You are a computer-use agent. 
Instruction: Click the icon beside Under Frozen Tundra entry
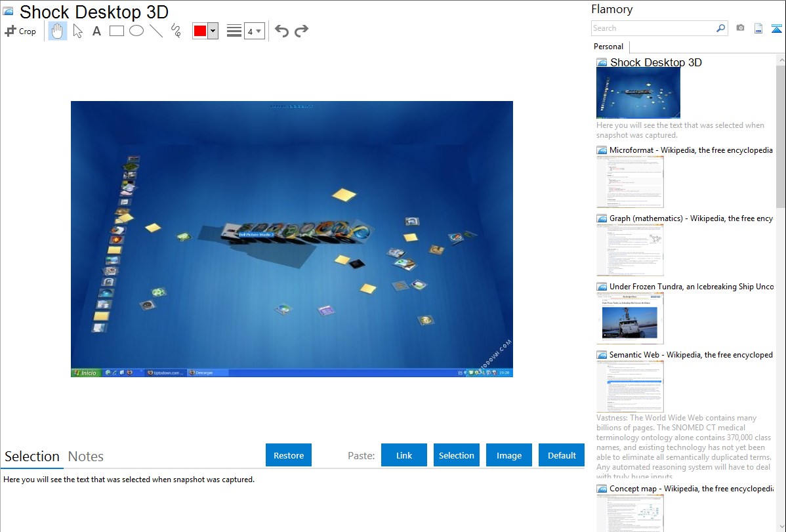(x=602, y=287)
